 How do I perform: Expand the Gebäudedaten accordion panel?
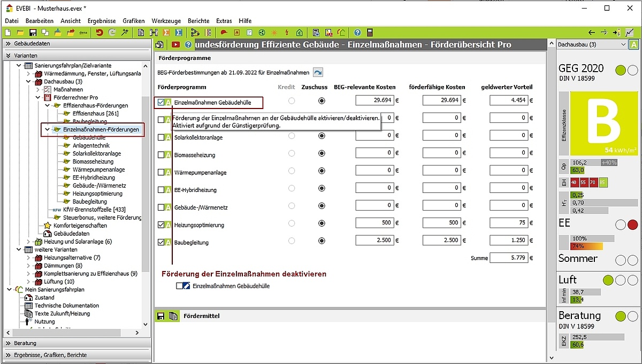[x=76, y=43]
